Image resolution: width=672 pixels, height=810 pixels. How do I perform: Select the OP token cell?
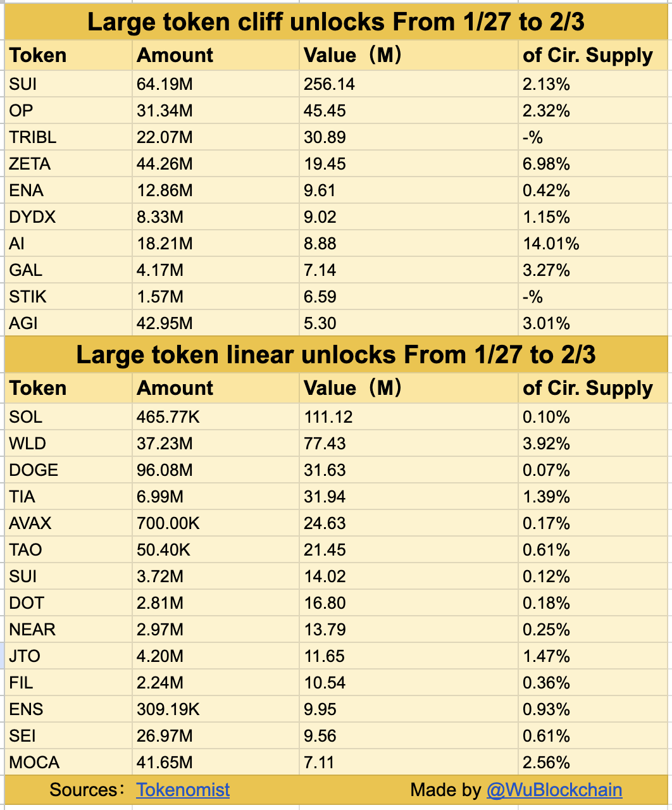pyautogui.click(x=22, y=111)
